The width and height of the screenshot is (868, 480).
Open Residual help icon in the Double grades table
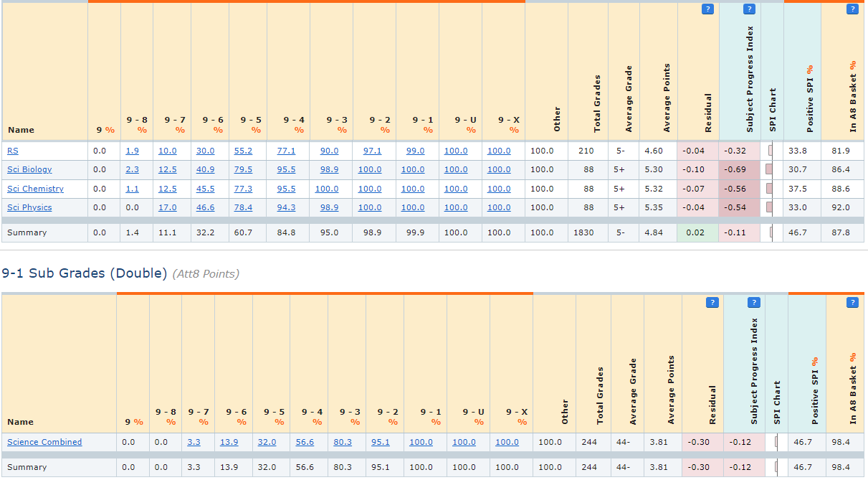(x=712, y=303)
